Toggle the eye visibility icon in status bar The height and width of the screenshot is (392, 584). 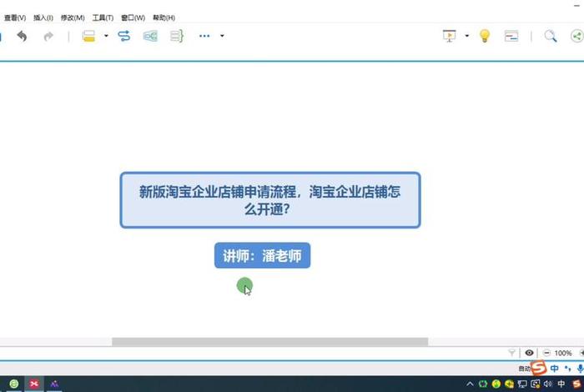[x=529, y=353]
